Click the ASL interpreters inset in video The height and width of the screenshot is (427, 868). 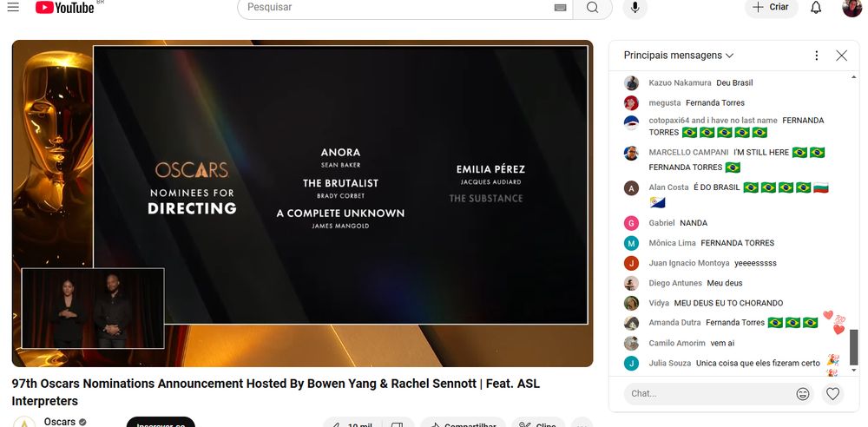point(93,308)
